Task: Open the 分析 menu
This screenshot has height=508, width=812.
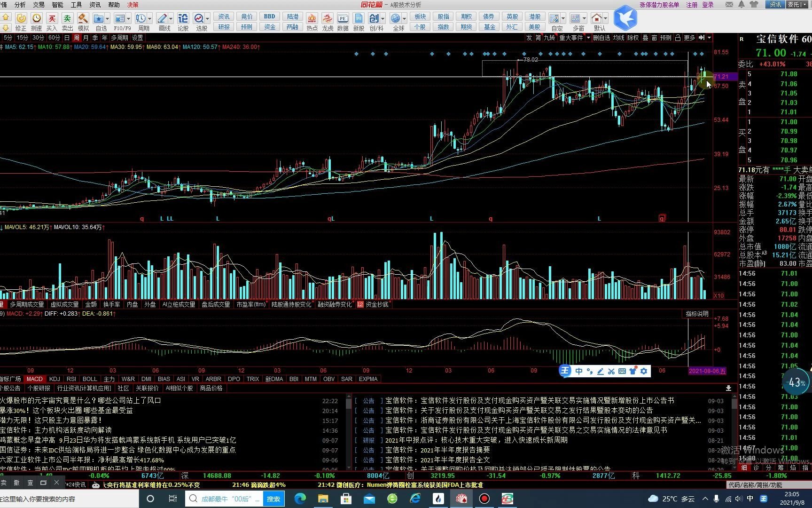Action: [x=20, y=4]
